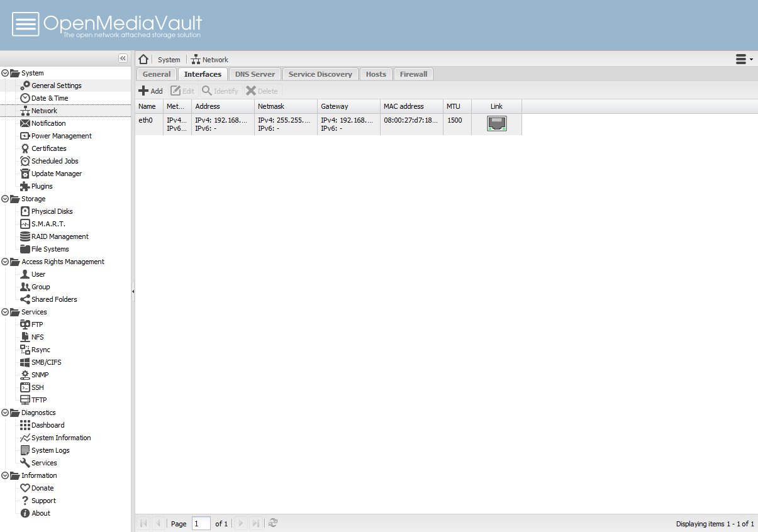Open the Firewall tab
This screenshot has height=532, width=758.
point(414,74)
